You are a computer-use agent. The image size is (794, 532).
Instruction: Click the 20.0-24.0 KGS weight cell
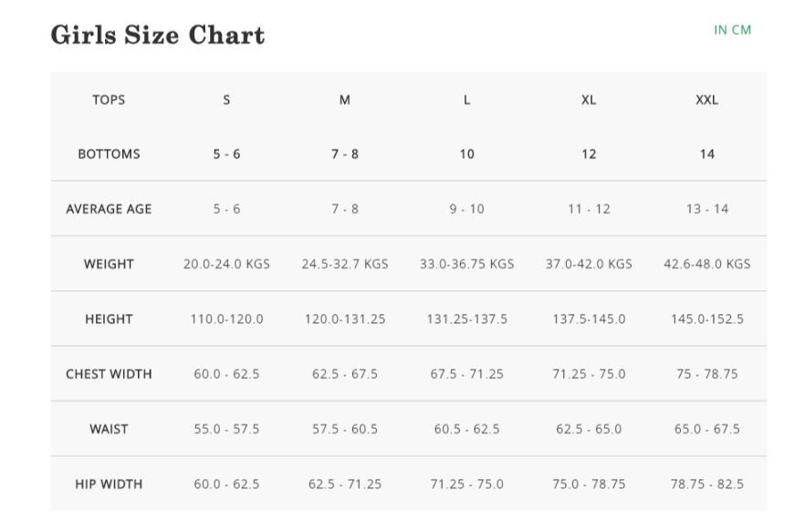[x=226, y=264]
